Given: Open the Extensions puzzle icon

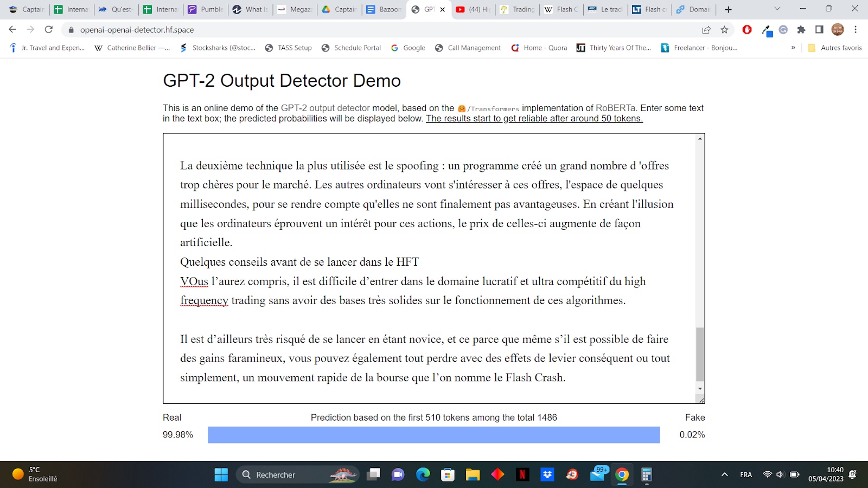Looking at the screenshot, I should (801, 30).
